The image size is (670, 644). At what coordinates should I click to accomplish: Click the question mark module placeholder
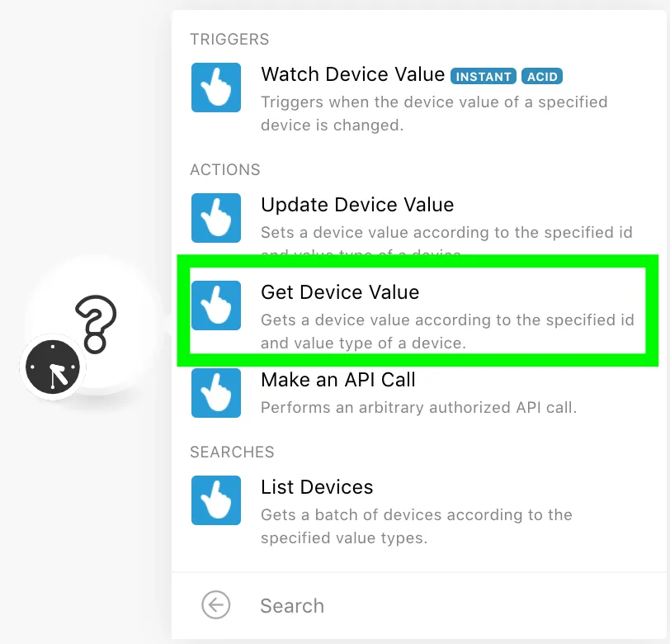point(96,324)
